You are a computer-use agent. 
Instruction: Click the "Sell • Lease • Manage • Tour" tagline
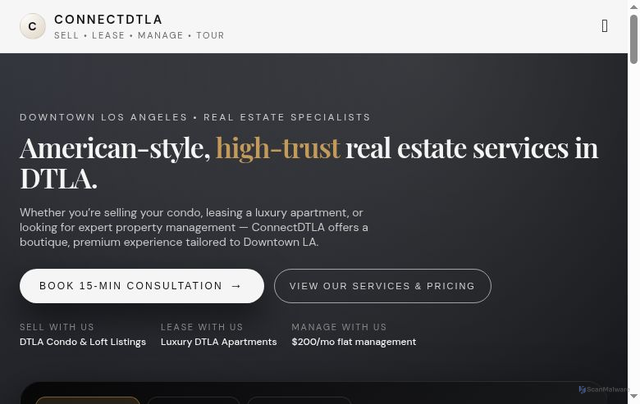[139, 36]
